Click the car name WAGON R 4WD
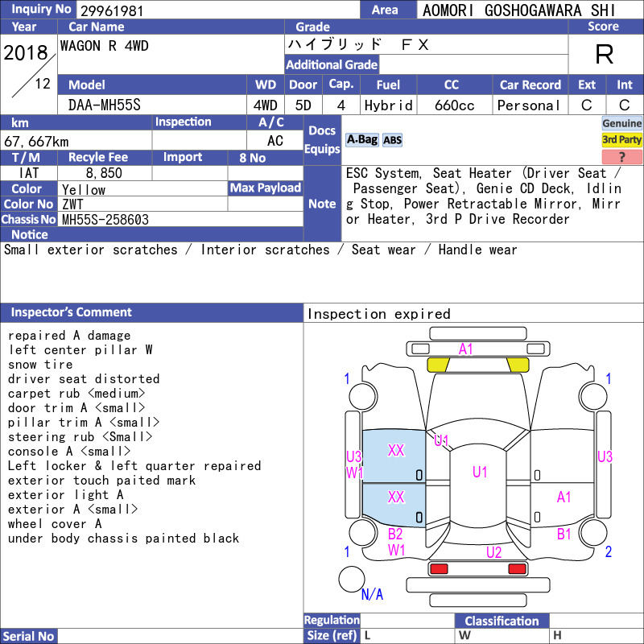This screenshot has width=644, height=644. click(x=105, y=46)
